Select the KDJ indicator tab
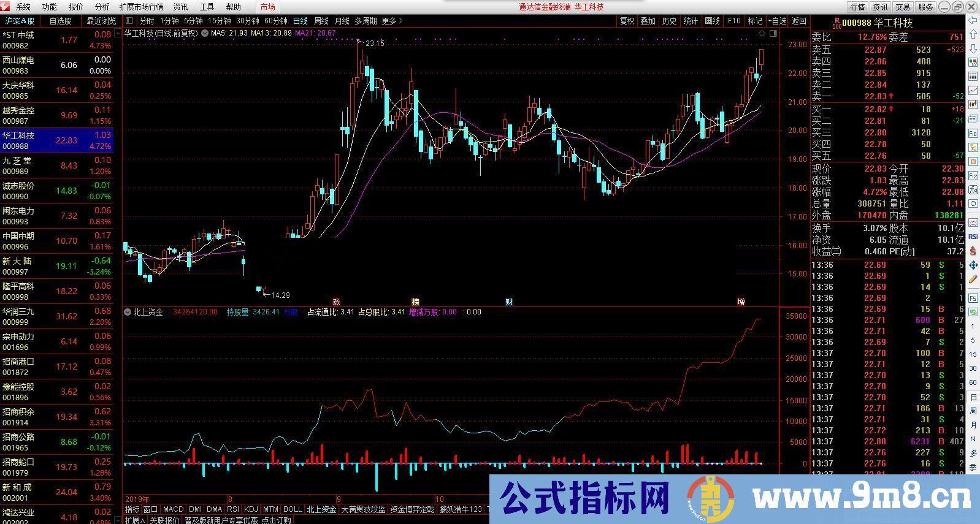 pyautogui.click(x=251, y=509)
